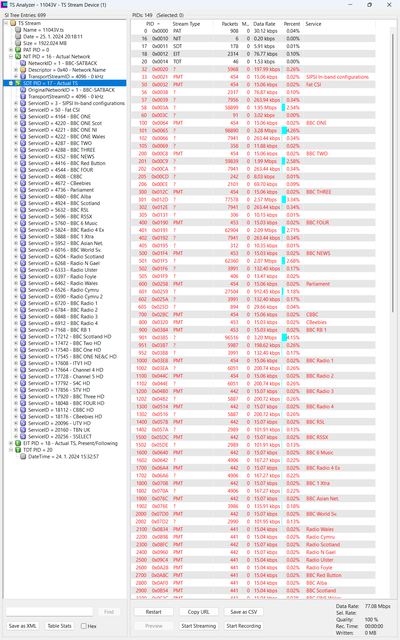This screenshot has width=400, height=640.
Task: Select the TDT PID = 20 table icon
Action: (18, 450)
